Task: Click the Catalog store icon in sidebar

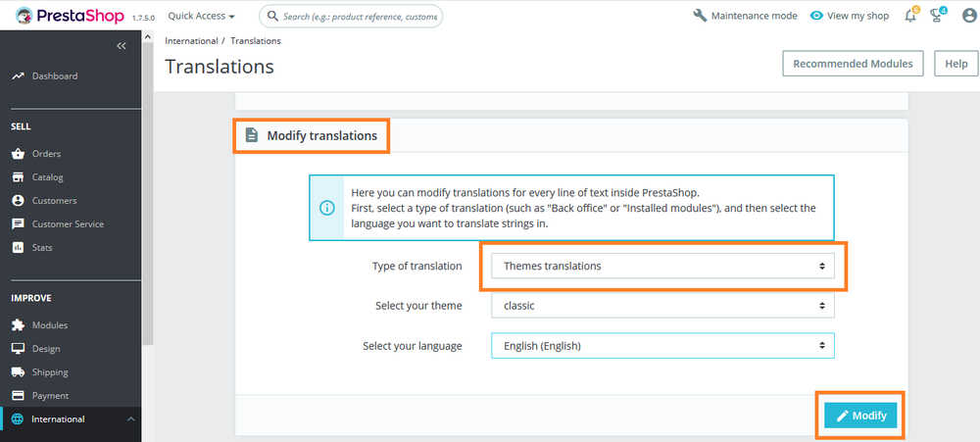Action: (18, 177)
